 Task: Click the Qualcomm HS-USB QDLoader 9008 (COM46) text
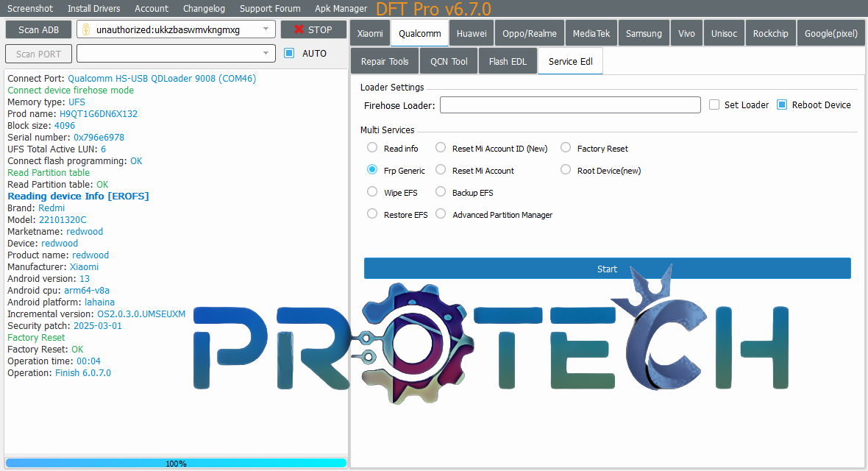coord(162,78)
